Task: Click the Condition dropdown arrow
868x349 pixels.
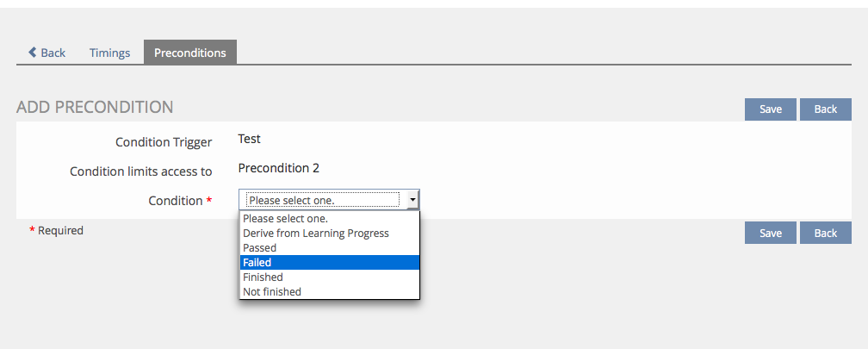Action: [412, 200]
